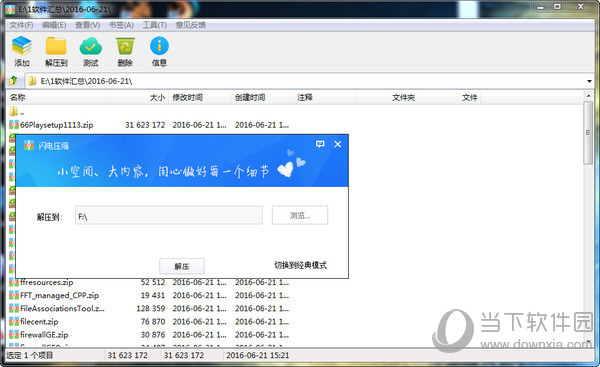This screenshot has width=600, height=367.
Task: Click the up-folder arrow icon by address bar
Action: tap(13, 81)
